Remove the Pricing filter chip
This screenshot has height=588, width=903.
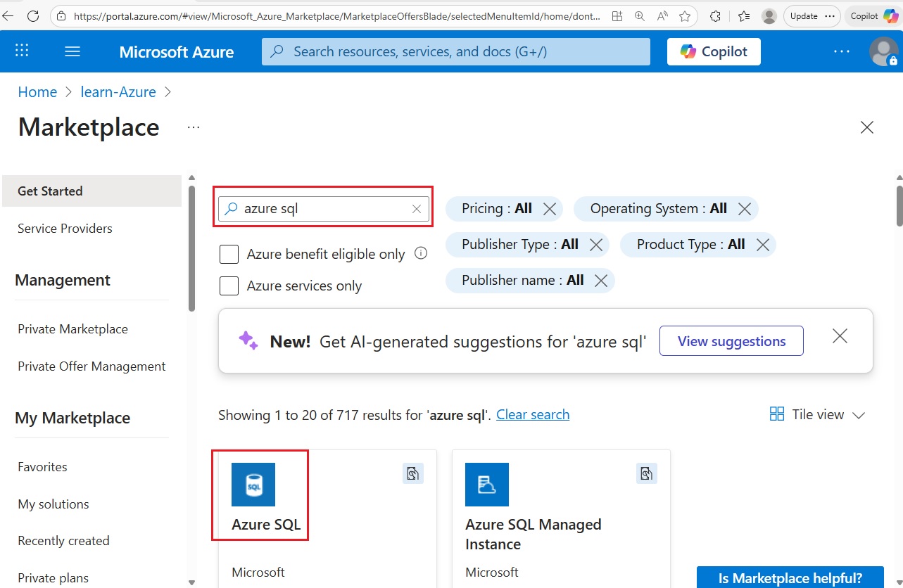(x=550, y=209)
